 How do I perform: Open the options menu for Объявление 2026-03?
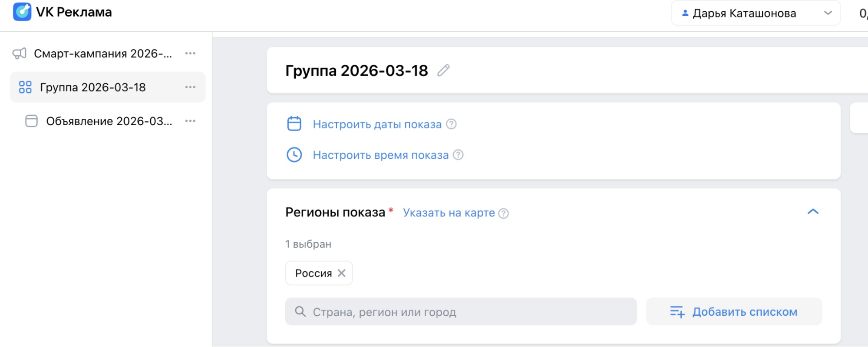coord(190,121)
